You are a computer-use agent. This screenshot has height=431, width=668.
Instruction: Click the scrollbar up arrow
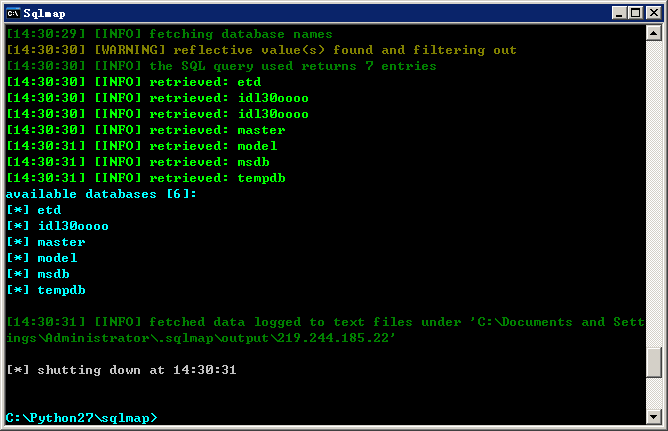(654, 33)
